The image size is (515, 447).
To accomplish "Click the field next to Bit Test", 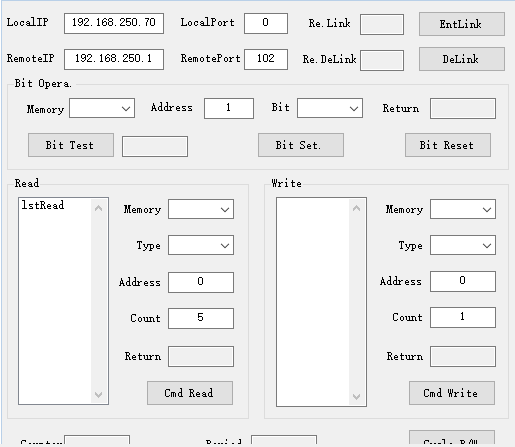I will pos(155,146).
